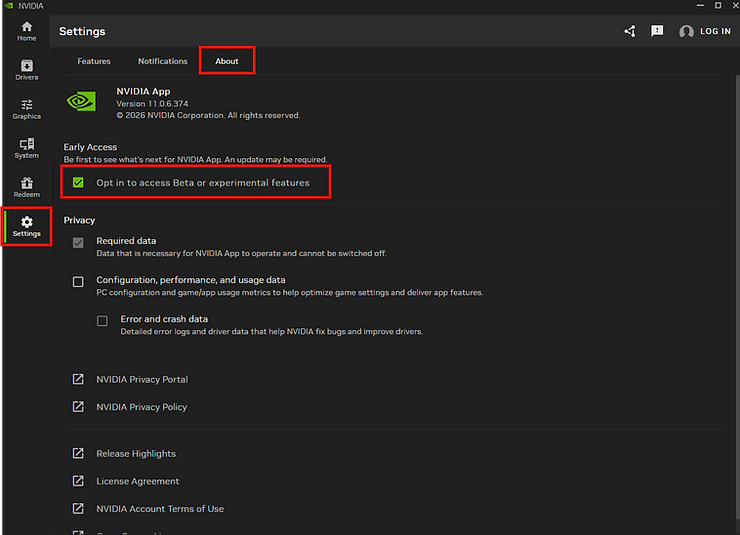The height and width of the screenshot is (535, 740).
Task: Open License Agreement link
Action: tap(137, 481)
